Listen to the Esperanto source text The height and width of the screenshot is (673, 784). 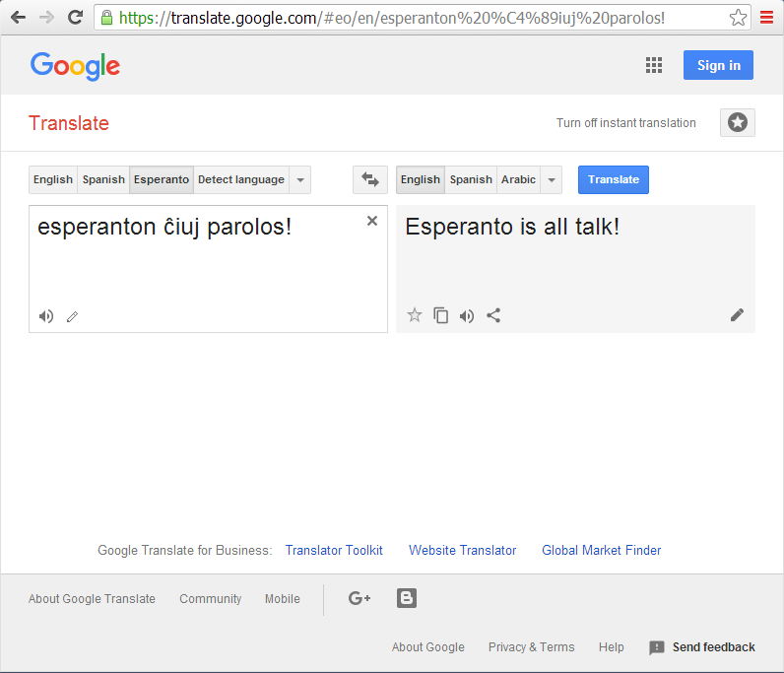(46, 316)
